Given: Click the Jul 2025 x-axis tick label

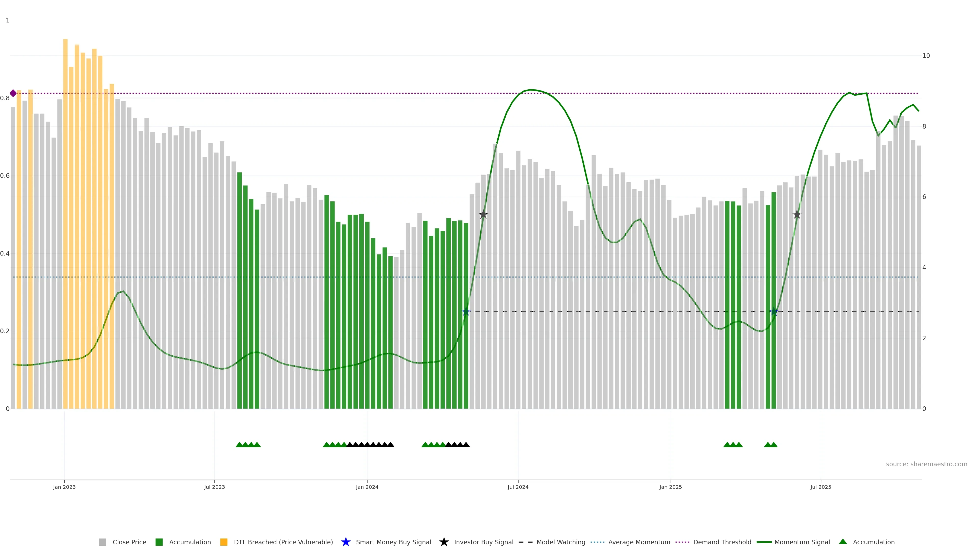Looking at the screenshot, I should 820,487.
